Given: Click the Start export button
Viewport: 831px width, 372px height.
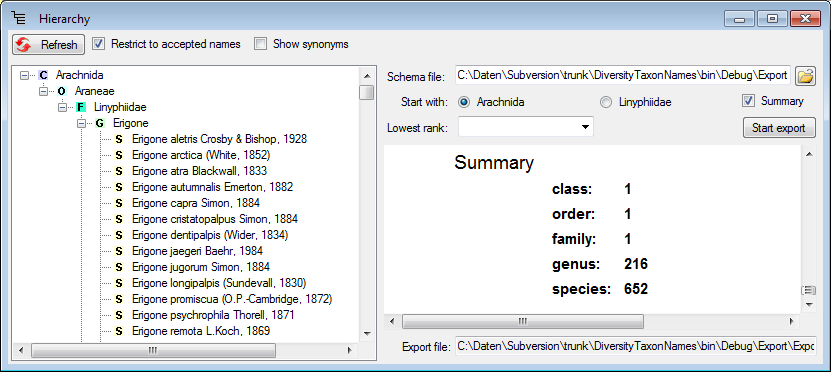Looking at the screenshot, I should pos(779,128).
